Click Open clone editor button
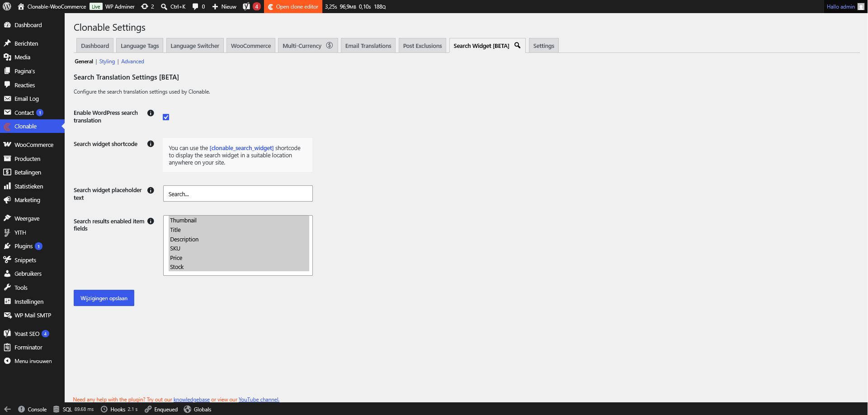The image size is (868, 415). click(293, 6)
